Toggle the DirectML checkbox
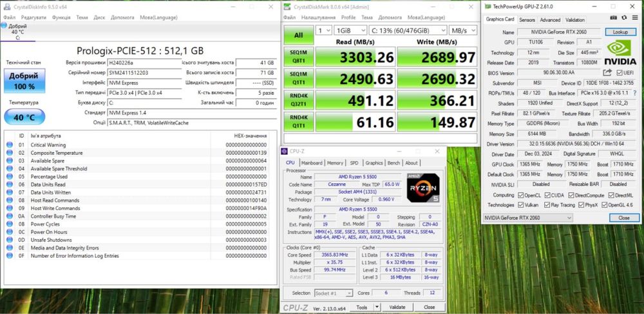 coord(611,195)
